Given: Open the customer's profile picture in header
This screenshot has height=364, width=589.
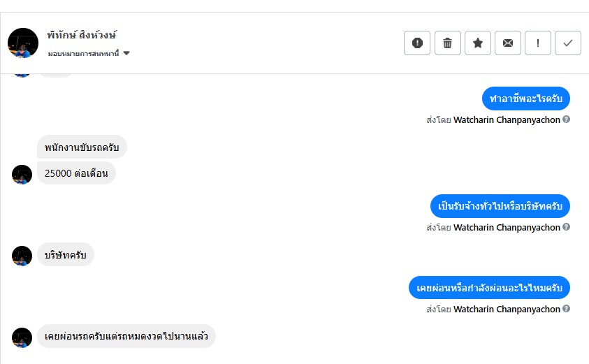Looking at the screenshot, I should [x=22, y=43].
